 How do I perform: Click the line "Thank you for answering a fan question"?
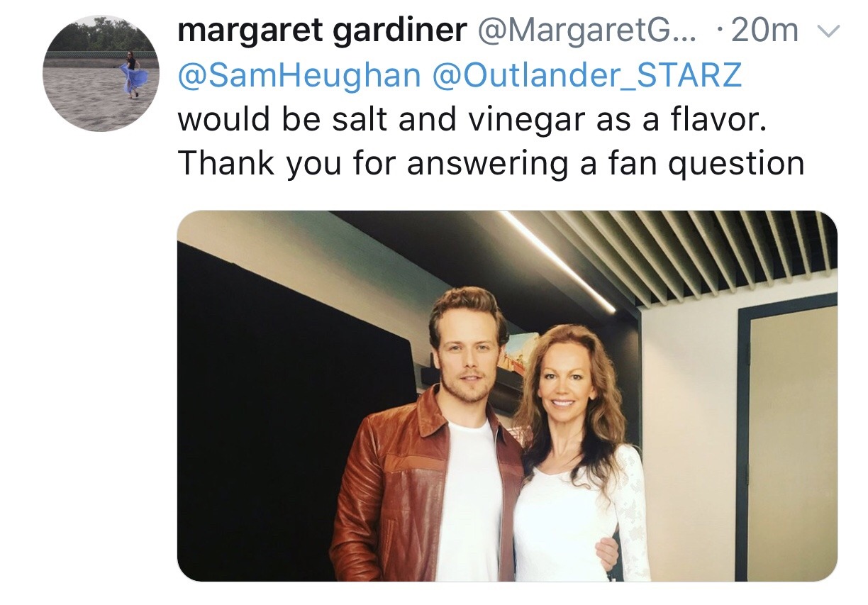tap(491, 164)
